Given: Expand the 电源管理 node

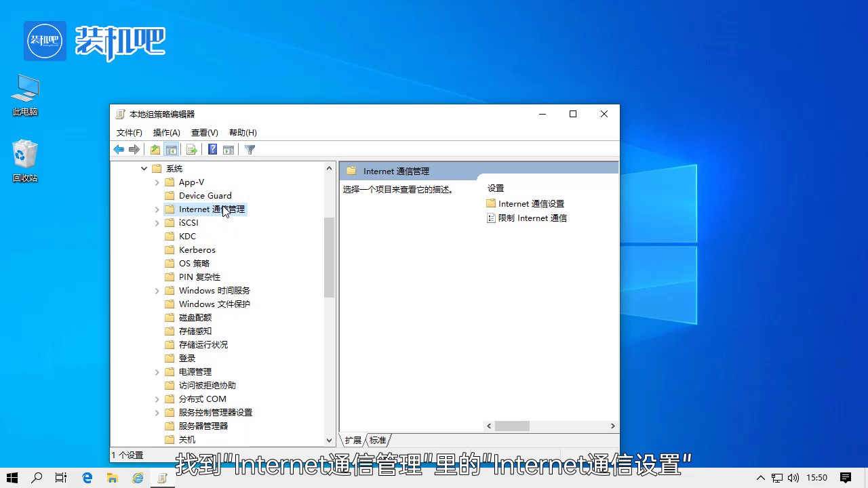Looking at the screenshot, I should pyautogui.click(x=157, y=371).
